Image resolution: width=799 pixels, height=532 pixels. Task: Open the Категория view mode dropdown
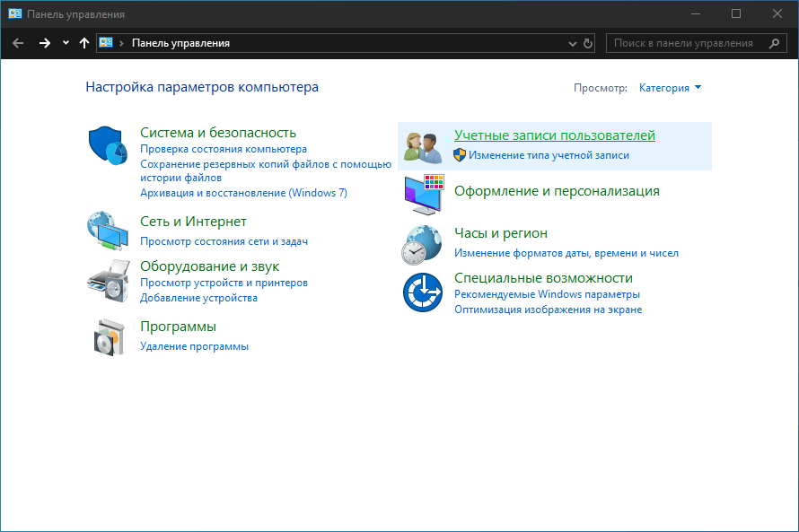(670, 88)
